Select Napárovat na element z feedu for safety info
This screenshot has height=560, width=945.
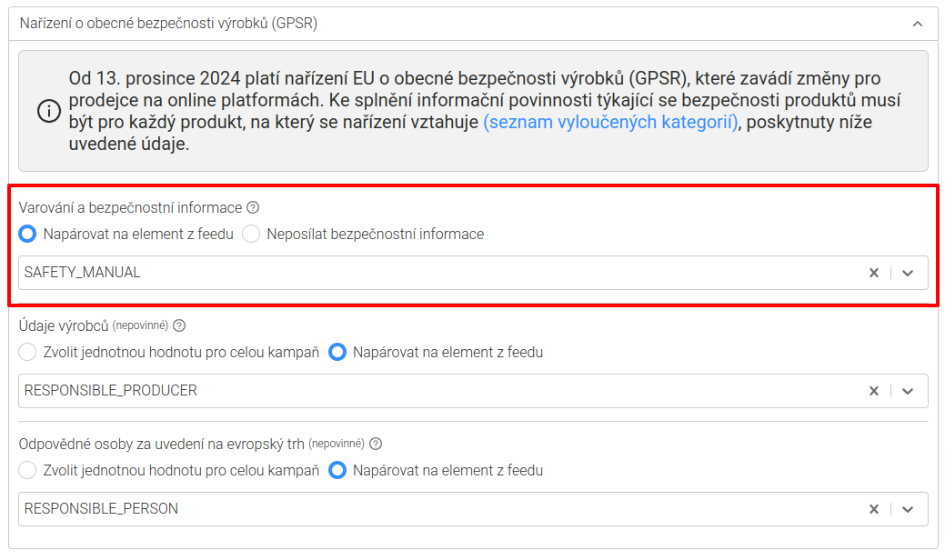click(28, 235)
